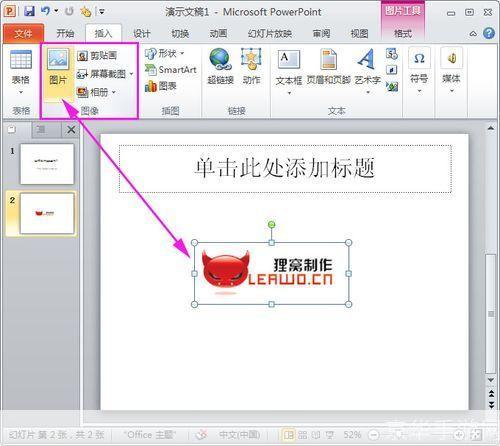Click the 艺术字 WordArt button
The width and height of the screenshot is (500, 446).
pyautogui.click(x=367, y=67)
